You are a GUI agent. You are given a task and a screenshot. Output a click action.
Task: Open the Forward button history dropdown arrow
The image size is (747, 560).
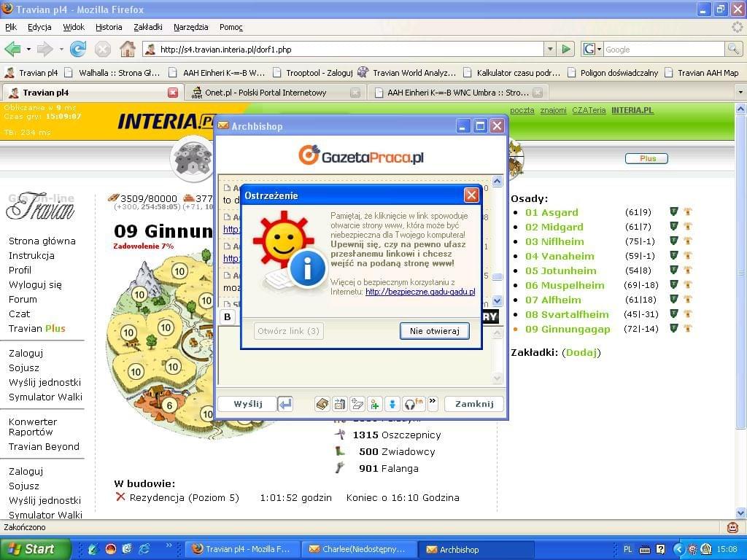61,49
